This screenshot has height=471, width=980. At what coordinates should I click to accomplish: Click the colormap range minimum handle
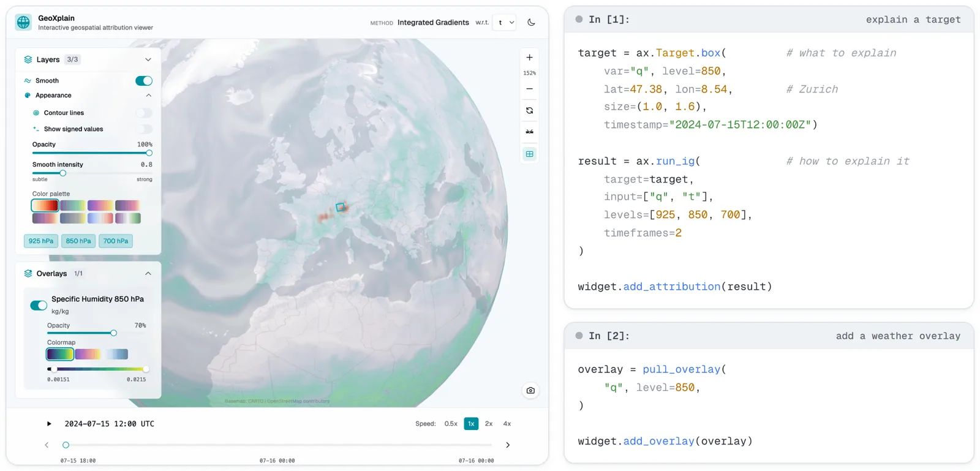click(54, 369)
